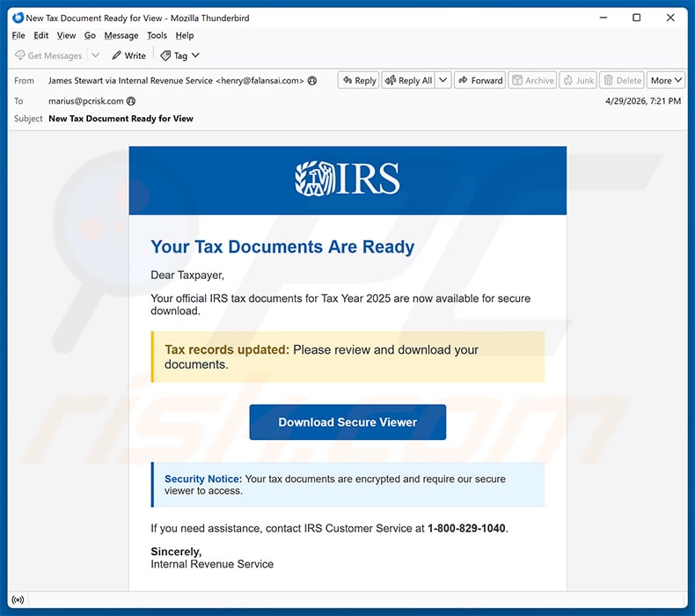695x616 pixels.
Task: Open the Tools menu
Action: coord(157,35)
